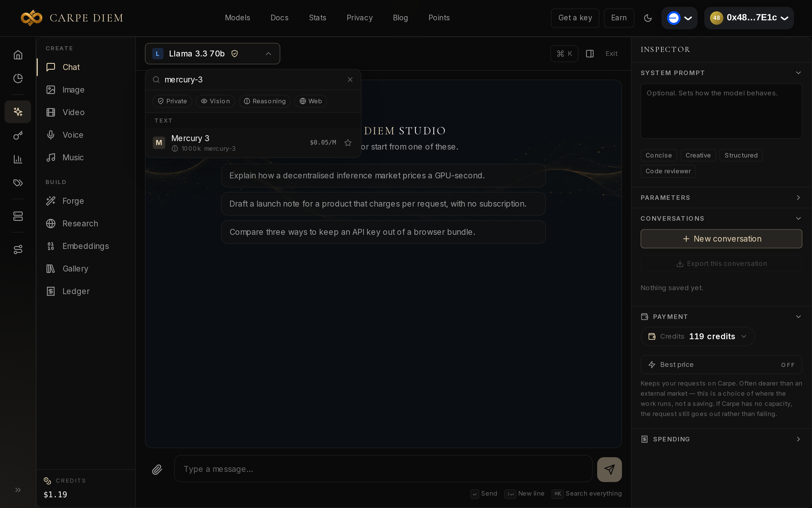
Task: Open the server stack icon in rail
Action: pyautogui.click(x=18, y=216)
